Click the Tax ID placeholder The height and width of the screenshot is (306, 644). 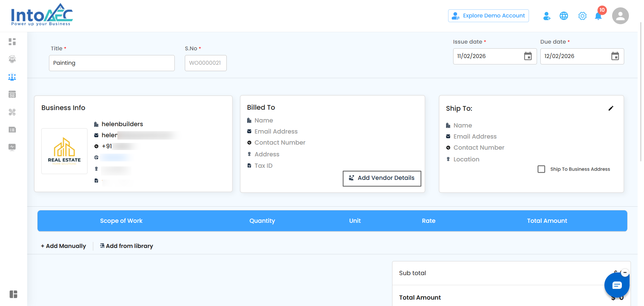264,166
